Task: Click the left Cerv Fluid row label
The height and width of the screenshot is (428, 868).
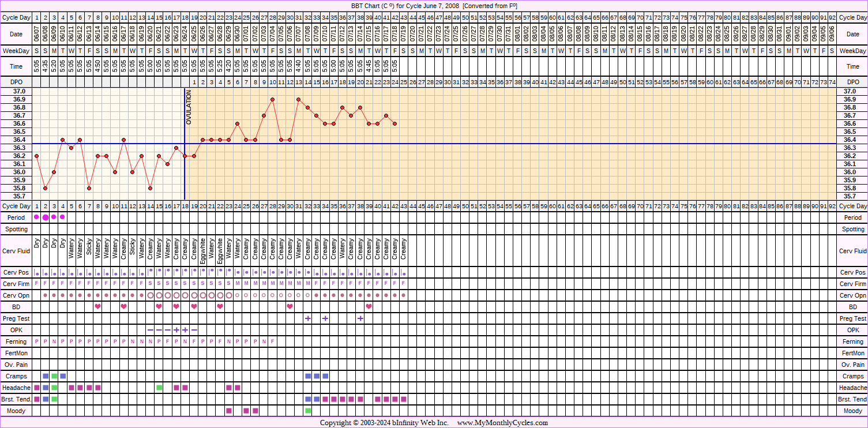Action: pyautogui.click(x=16, y=251)
